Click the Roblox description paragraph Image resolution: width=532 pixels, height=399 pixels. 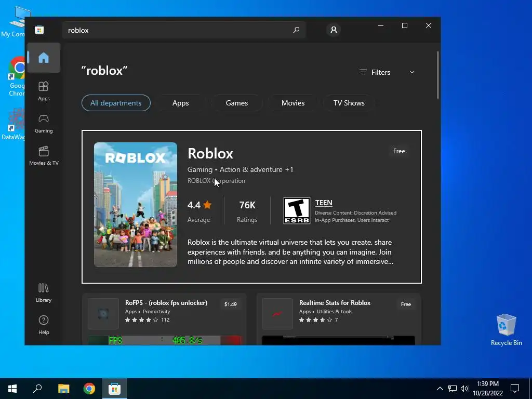[x=290, y=252]
